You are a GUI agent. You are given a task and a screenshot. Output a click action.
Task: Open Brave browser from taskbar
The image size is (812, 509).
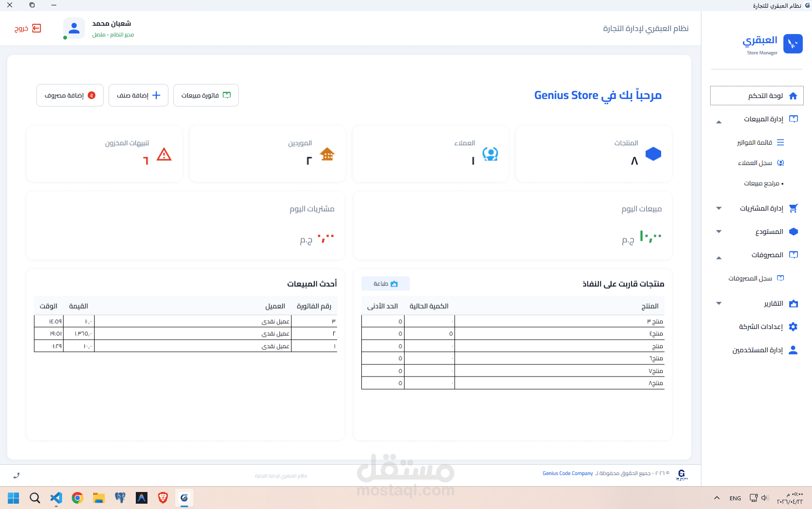(163, 498)
